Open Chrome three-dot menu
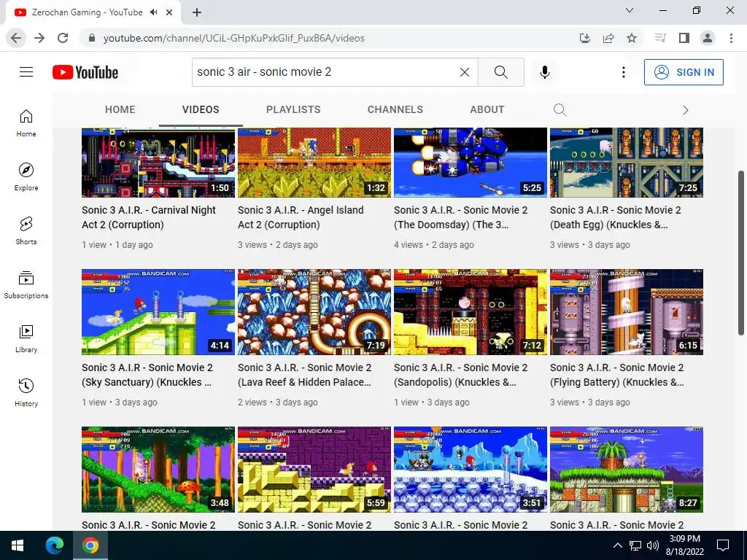747x560 pixels. (731, 38)
